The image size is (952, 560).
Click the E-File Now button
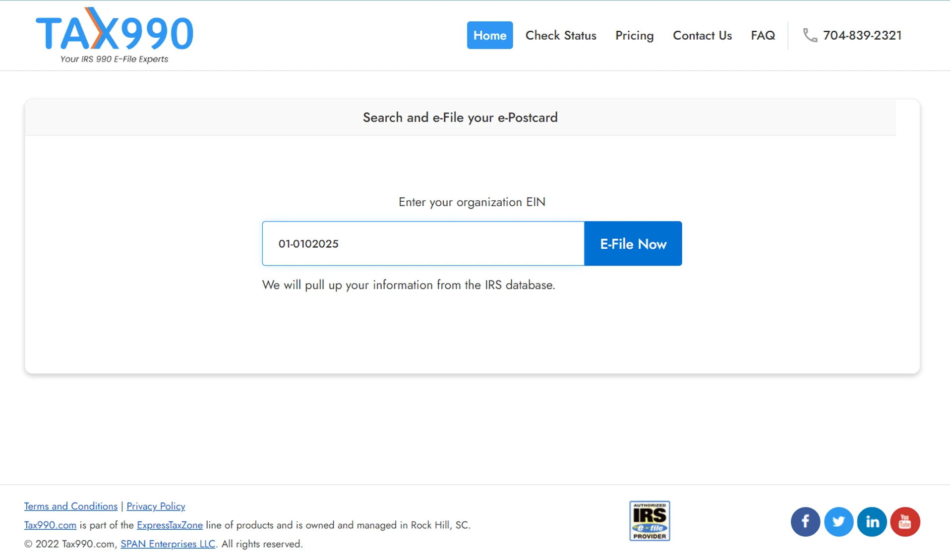coord(633,243)
